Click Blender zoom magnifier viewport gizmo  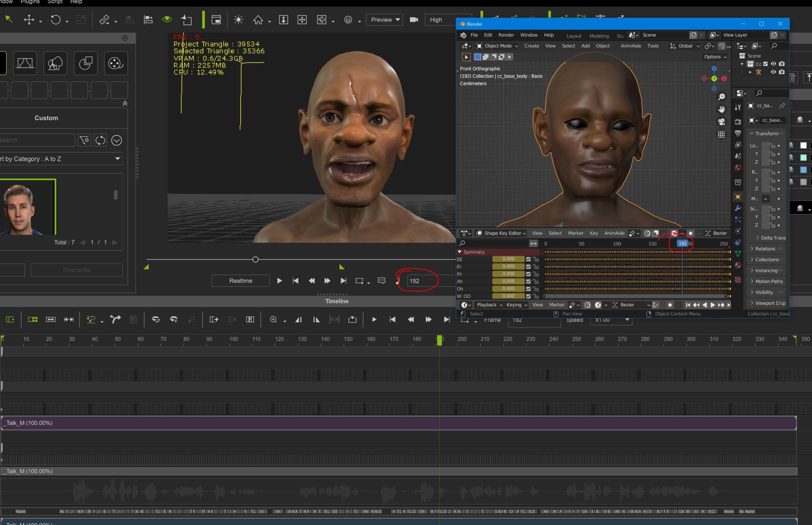point(721,97)
